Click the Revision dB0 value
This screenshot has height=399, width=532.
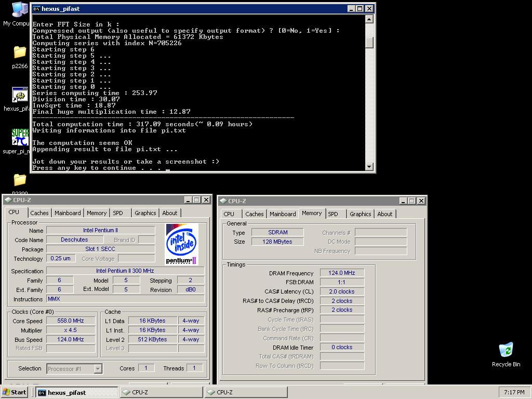click(191, 290)
